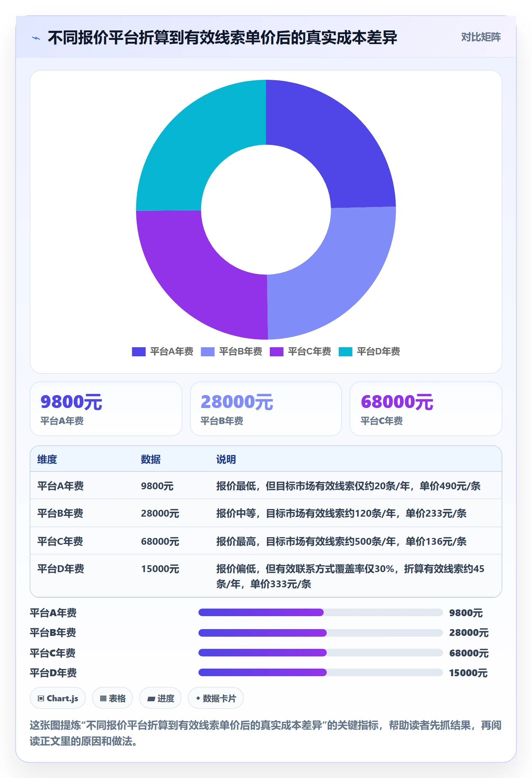Toggle the 平台D年费 legend color swatch
532x778 pixels.
click(345, 352)
